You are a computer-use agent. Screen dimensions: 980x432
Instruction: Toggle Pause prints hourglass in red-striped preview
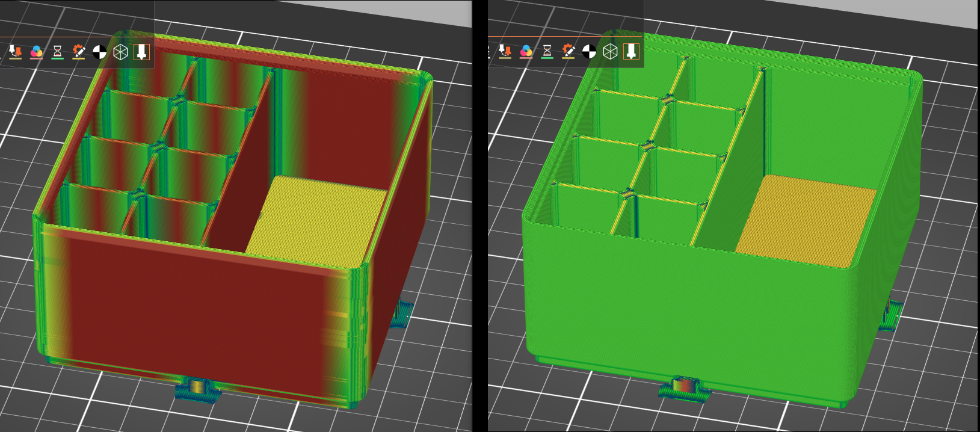58,52
